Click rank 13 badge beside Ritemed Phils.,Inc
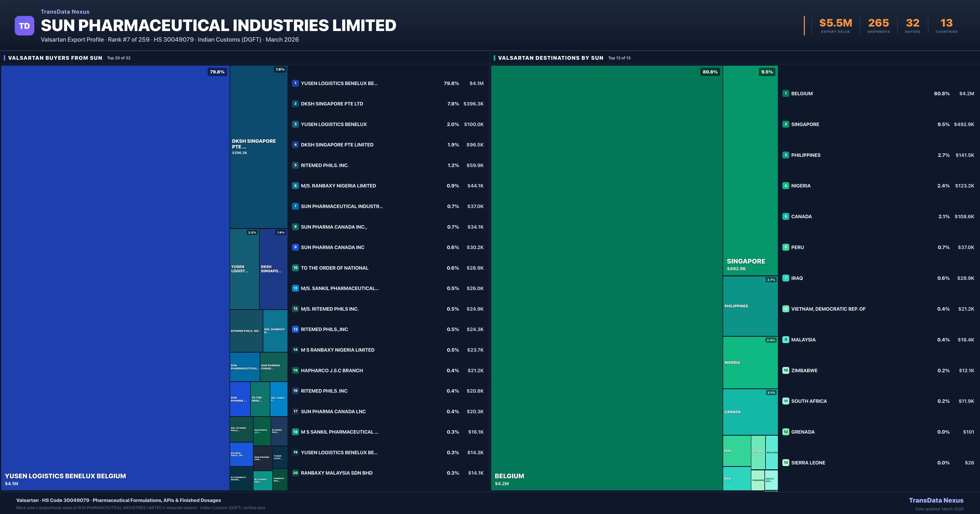Viewport: 980px width, 514px height. click(x=295, y=329)
